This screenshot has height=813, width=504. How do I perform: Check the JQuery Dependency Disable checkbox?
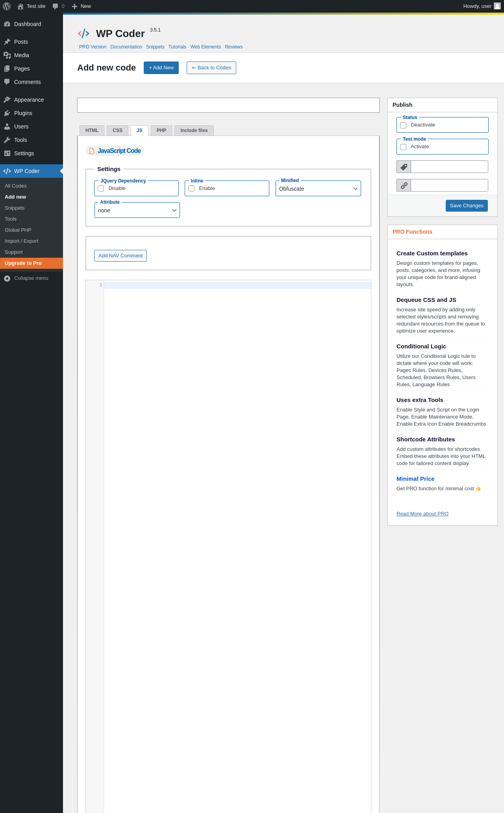101,188
